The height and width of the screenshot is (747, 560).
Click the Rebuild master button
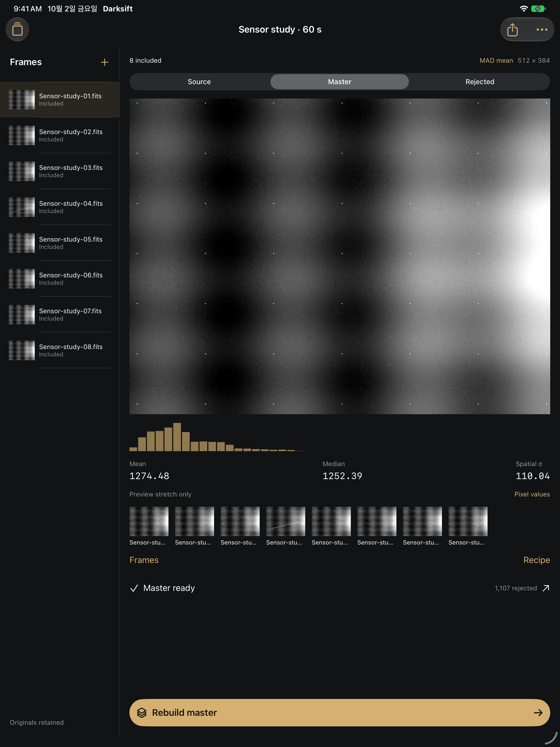(x=340, y=713)
